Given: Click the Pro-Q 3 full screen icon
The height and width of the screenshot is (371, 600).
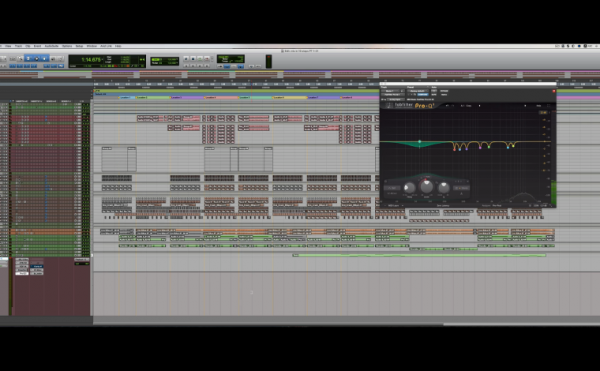Looking at the screenshot, I should point(548,106).
